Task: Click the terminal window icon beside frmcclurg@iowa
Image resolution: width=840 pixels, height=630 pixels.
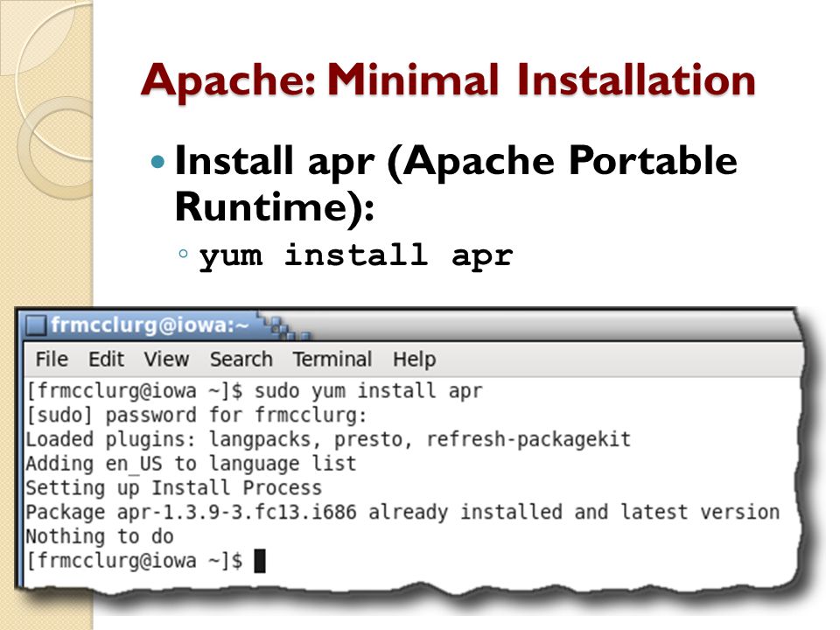Action: tap(35, 325)
